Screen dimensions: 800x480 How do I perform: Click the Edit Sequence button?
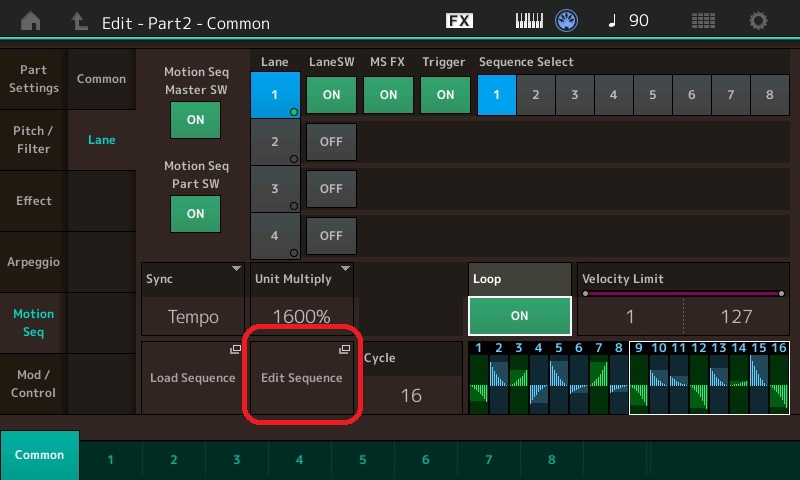301,378
